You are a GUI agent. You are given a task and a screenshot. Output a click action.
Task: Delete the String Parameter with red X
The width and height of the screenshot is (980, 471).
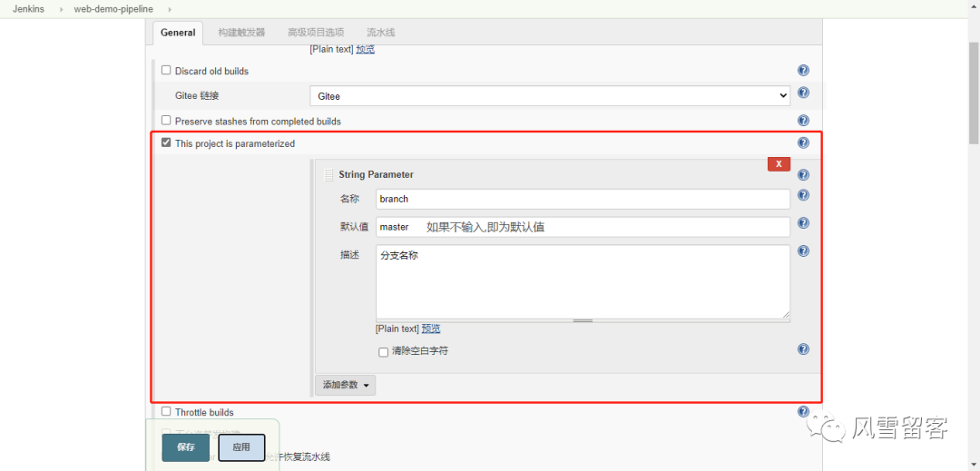[x=779, y=163]
